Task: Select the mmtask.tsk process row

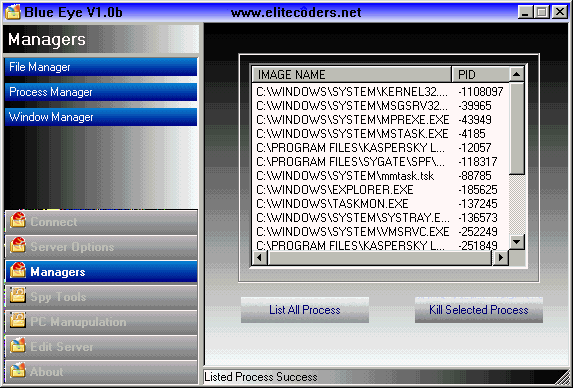Action: tap(380, 176)
